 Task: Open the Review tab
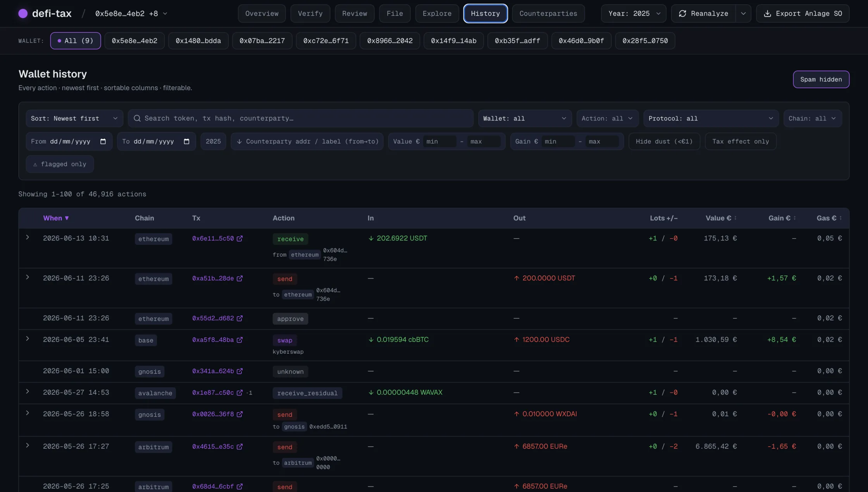point(355,14)
